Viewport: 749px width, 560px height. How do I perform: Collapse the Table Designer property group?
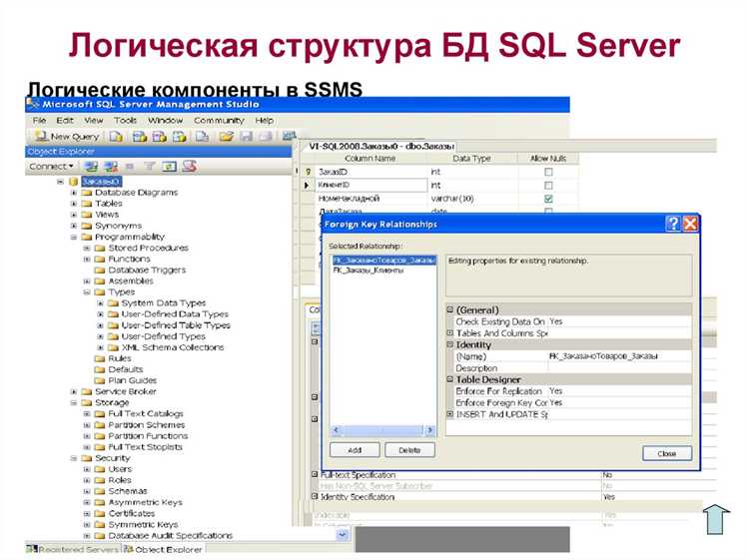pos(450,379)
